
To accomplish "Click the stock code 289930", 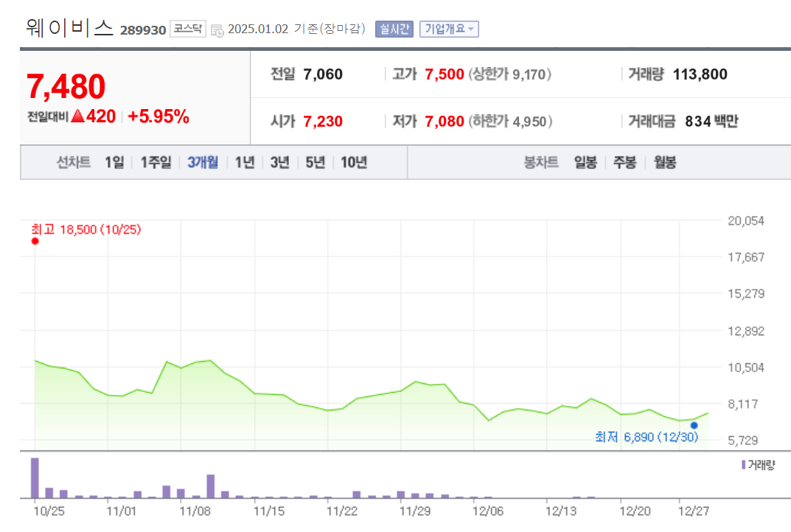I will point(143,30).
